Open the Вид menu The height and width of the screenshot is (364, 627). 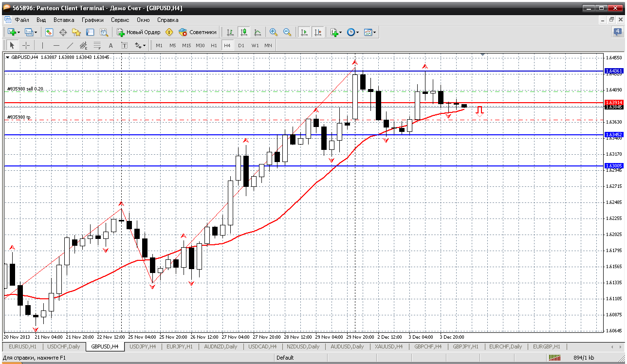click(x=41, y=20)
